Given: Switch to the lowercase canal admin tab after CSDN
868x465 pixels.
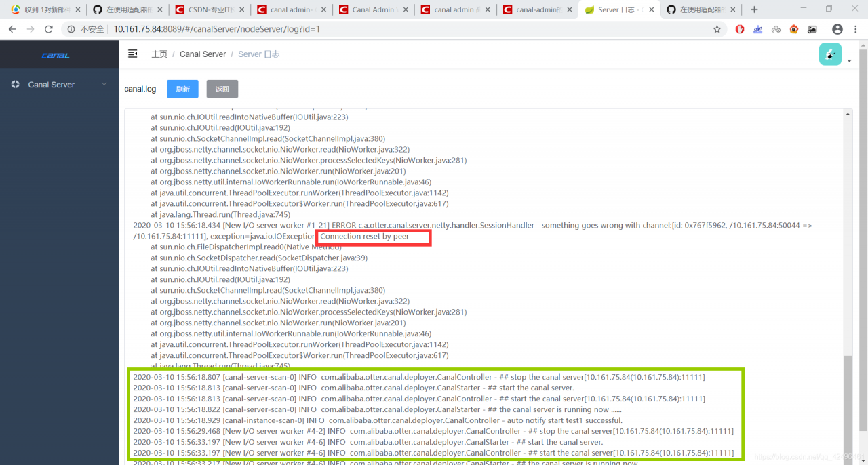Looking at the screenshot, I should (x=293, y=10).
